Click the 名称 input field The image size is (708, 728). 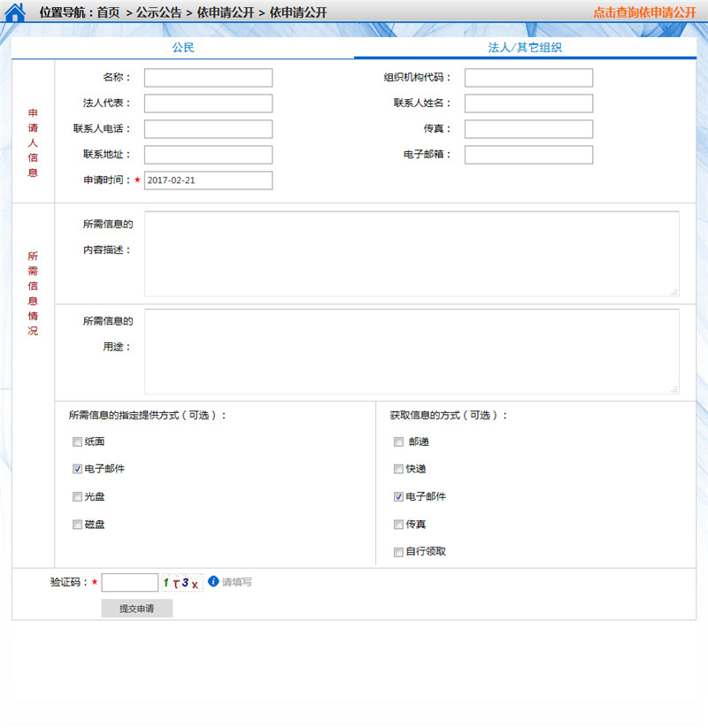pyautogui.click(x=208, y=78)
